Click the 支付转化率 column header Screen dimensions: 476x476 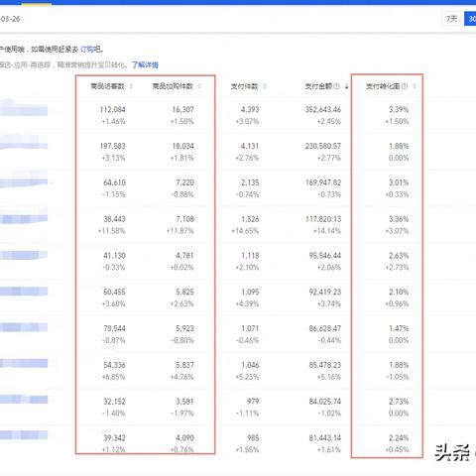pos(383,86)
